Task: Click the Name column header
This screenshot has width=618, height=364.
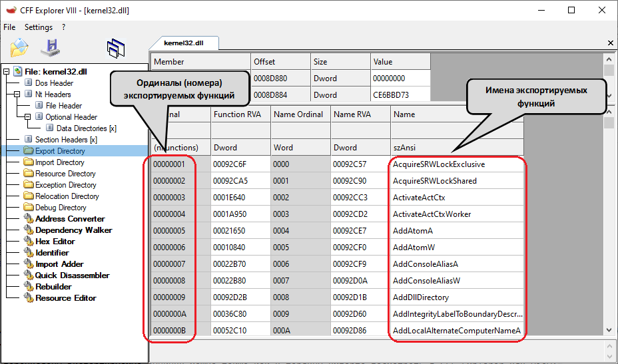Action: coord(458,114)
